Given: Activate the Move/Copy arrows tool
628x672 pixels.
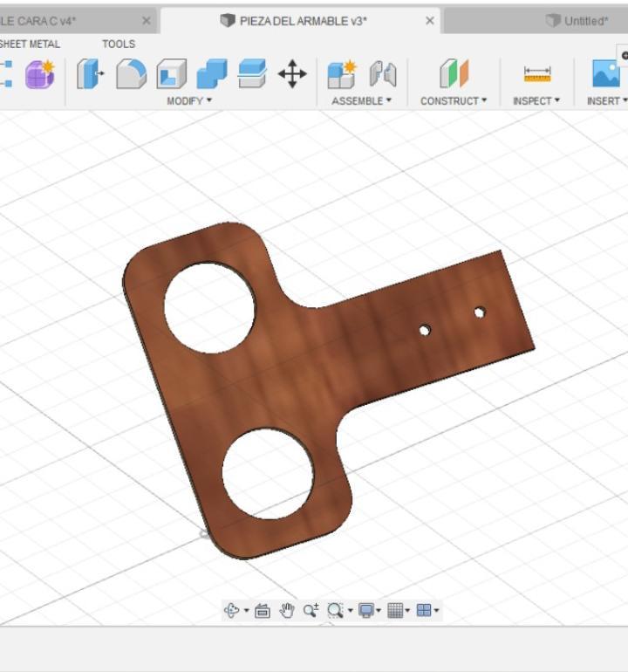Looking at the screenshot, I should coord(292,73).
